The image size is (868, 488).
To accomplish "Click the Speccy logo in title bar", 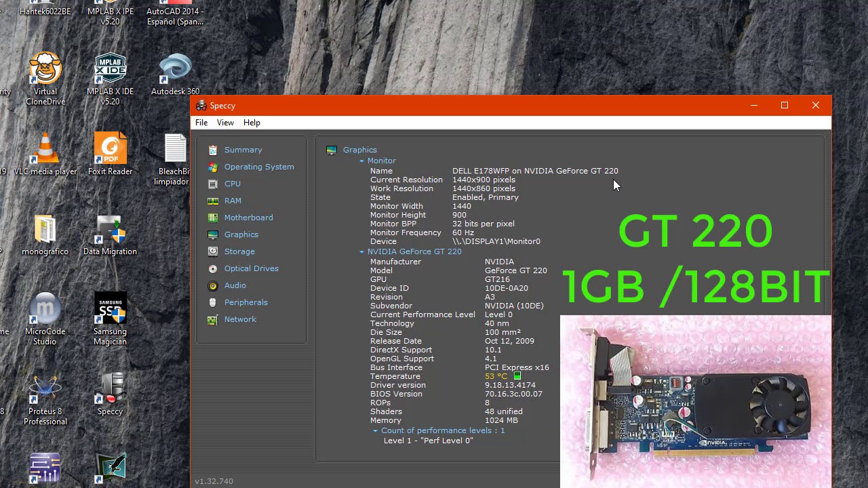I will coord(201,106).
